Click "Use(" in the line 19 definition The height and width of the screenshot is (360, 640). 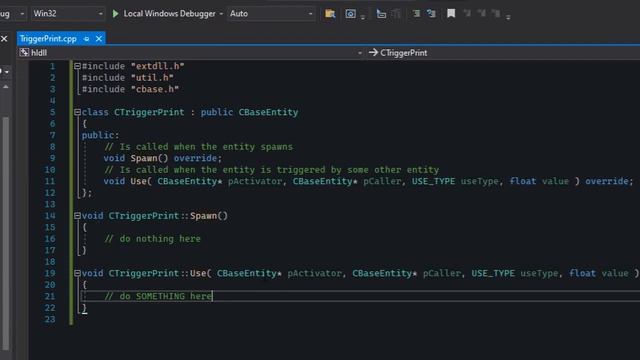pyautogui.click(x=200, y=273)
